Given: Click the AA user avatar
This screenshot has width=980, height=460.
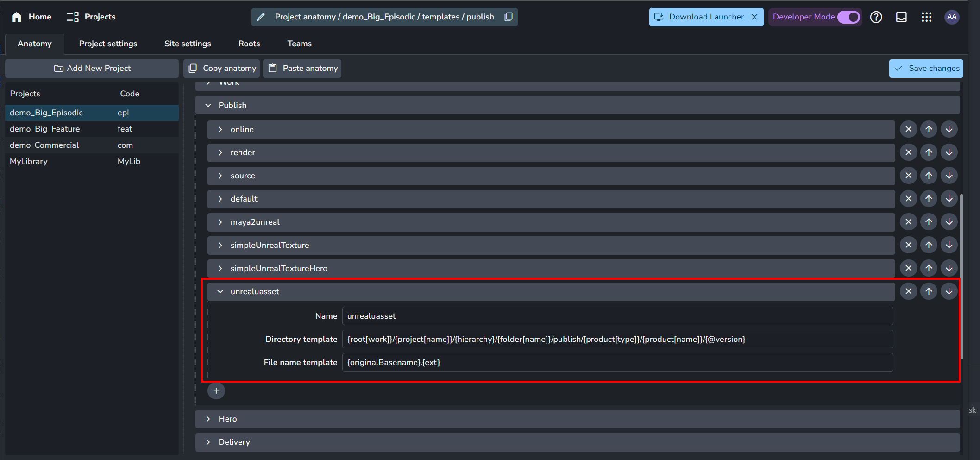Looking at the screenshot, I should coord(952,17).
